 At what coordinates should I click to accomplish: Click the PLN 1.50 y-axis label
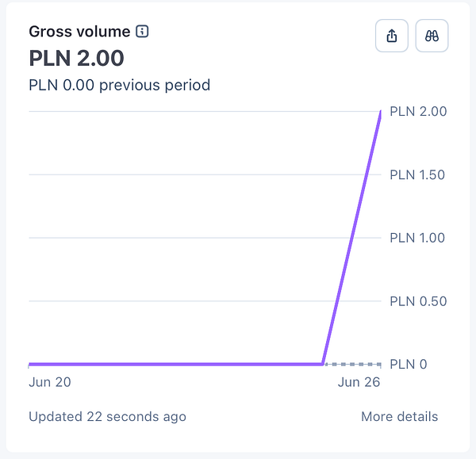tap(417, 174)
